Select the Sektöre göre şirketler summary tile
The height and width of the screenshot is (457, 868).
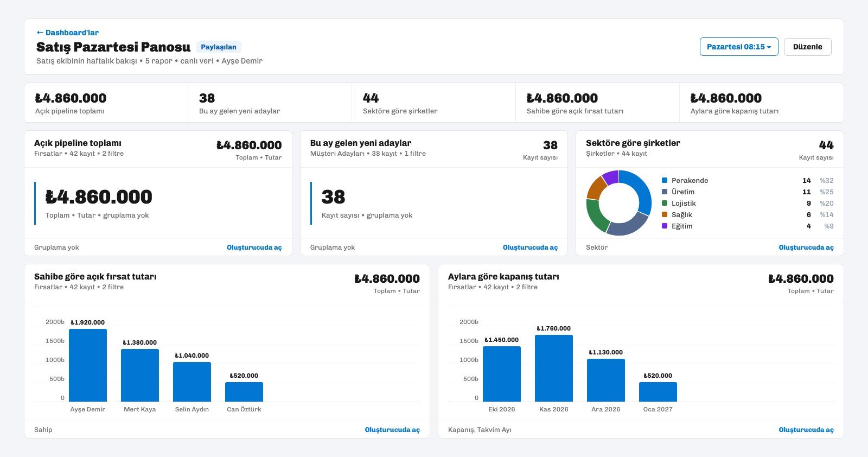click(x=434, y=103)
